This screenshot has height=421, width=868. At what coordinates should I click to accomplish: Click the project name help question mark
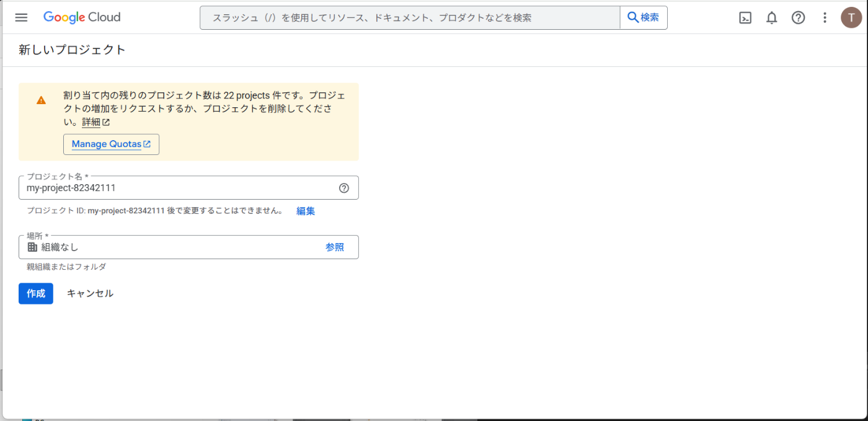344,187
